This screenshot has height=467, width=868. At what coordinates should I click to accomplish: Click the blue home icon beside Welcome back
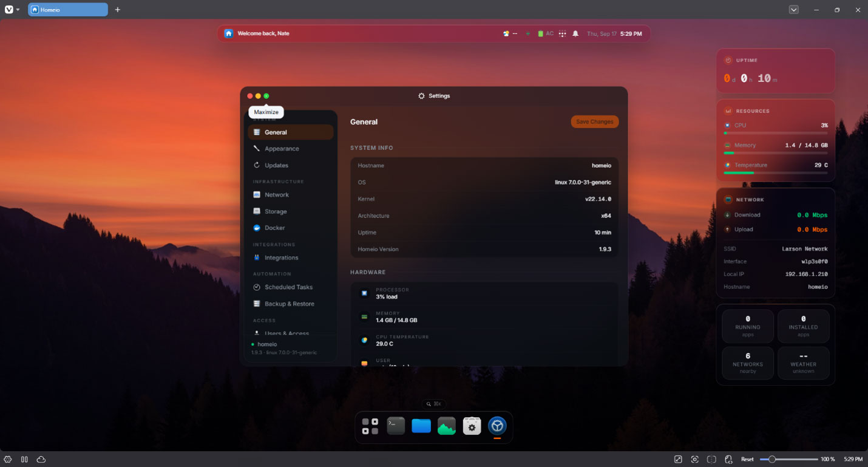229,33
